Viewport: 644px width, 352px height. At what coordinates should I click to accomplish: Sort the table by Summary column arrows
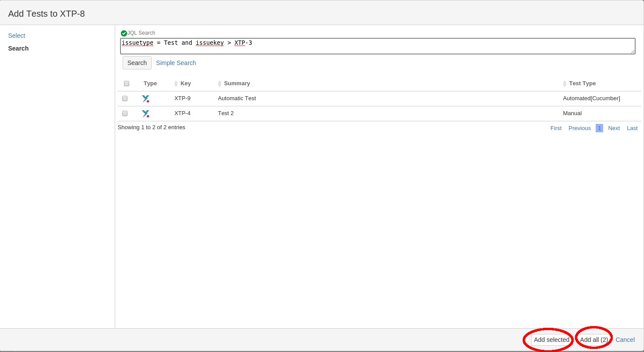coord(219,83)
